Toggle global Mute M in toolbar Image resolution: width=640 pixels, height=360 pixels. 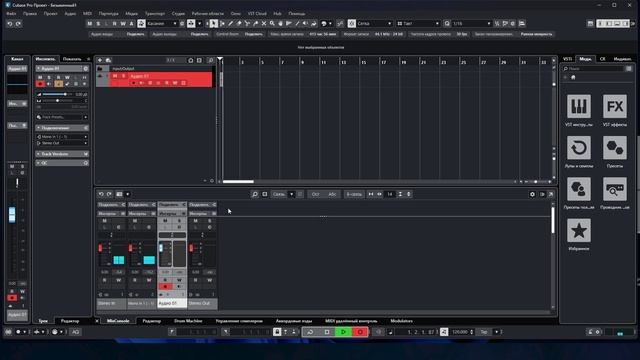point(89,24)
